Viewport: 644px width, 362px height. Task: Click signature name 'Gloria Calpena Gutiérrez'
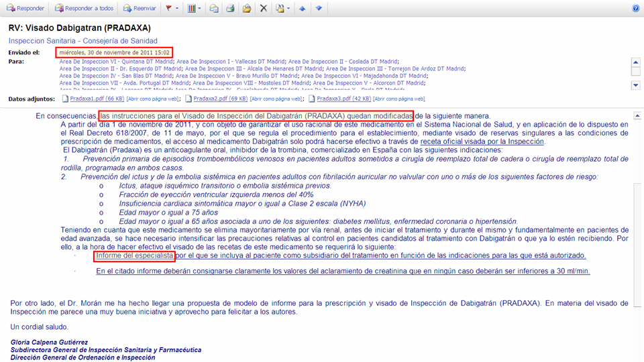[49, 343]
